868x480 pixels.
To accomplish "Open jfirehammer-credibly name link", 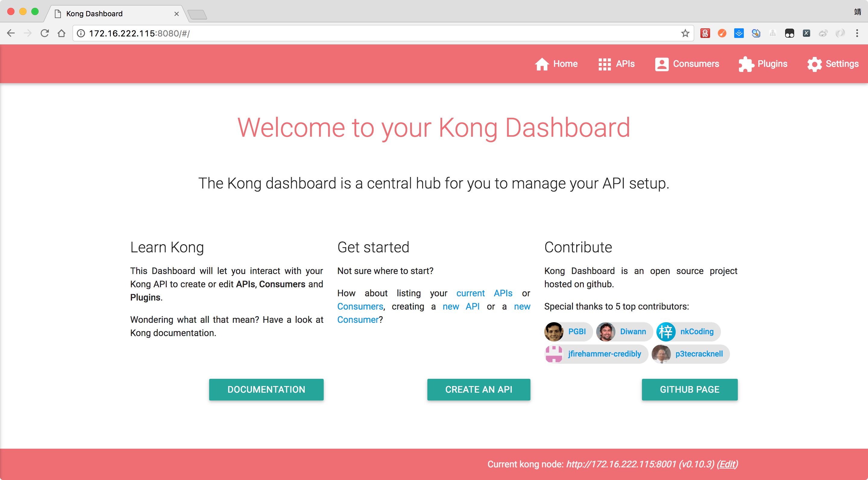I will (605, 354).
